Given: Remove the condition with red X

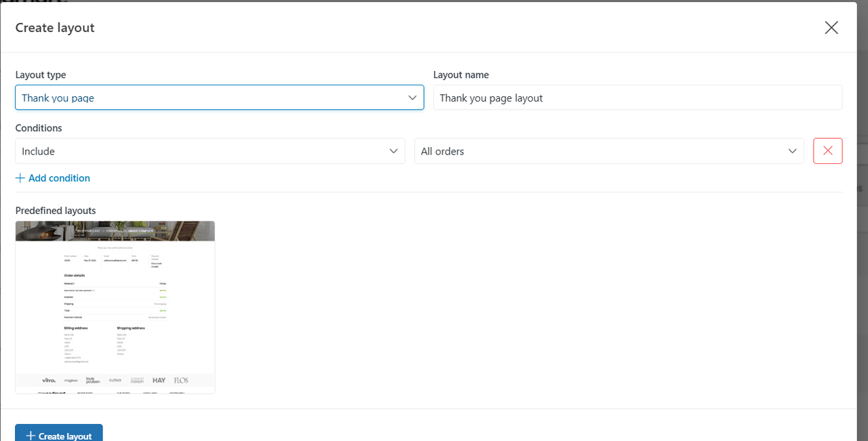Looking at the screenshot, I should click(828, 151).
